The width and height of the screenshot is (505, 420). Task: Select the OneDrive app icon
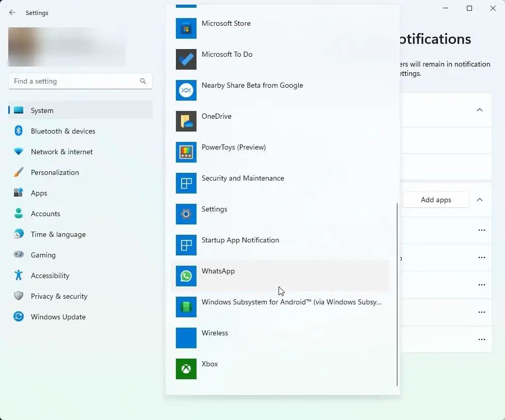(x=186, y=121)
